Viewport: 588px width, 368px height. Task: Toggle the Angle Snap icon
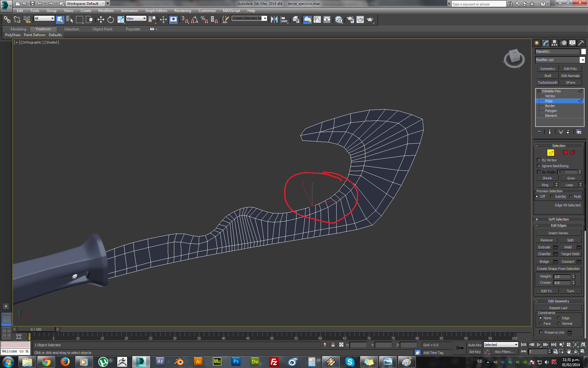194,20
